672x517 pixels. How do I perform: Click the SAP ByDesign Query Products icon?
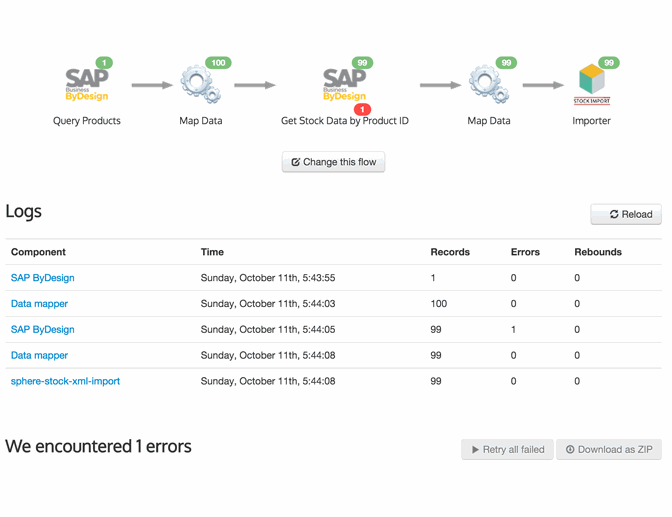(x=87, y=84)
